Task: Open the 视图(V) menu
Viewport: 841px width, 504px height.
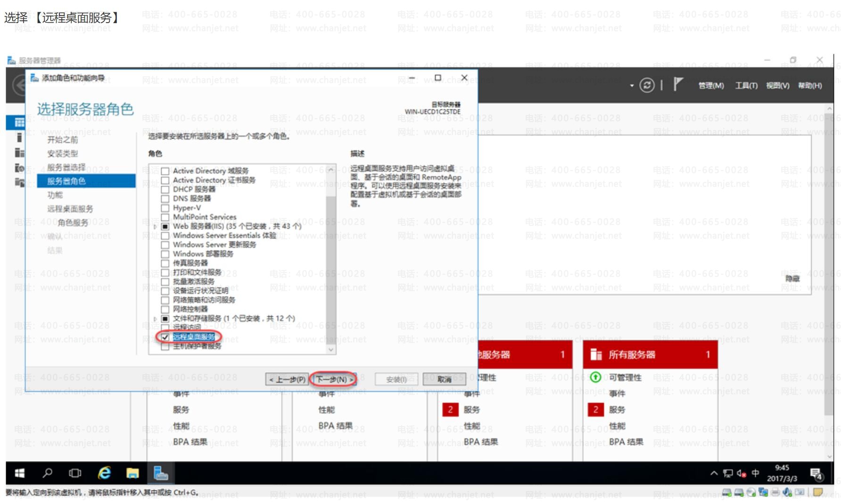Action: click(777, 85)
